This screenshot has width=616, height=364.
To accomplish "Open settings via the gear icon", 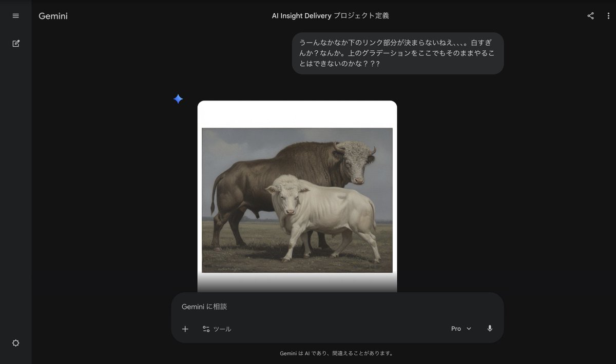I will click(15, 343).
